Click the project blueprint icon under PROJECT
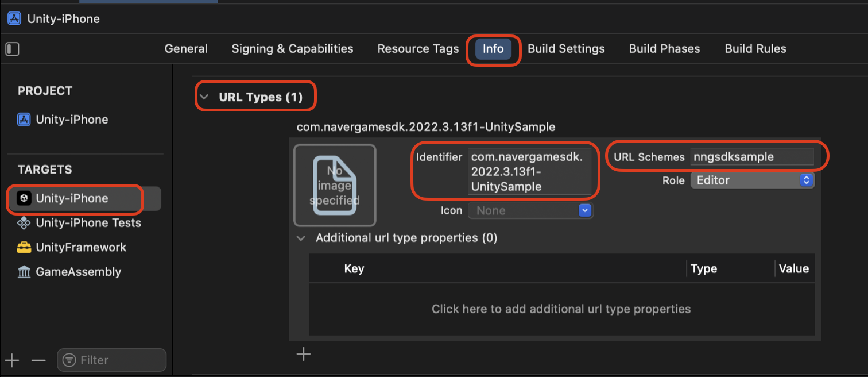 [x=24, y=120]
